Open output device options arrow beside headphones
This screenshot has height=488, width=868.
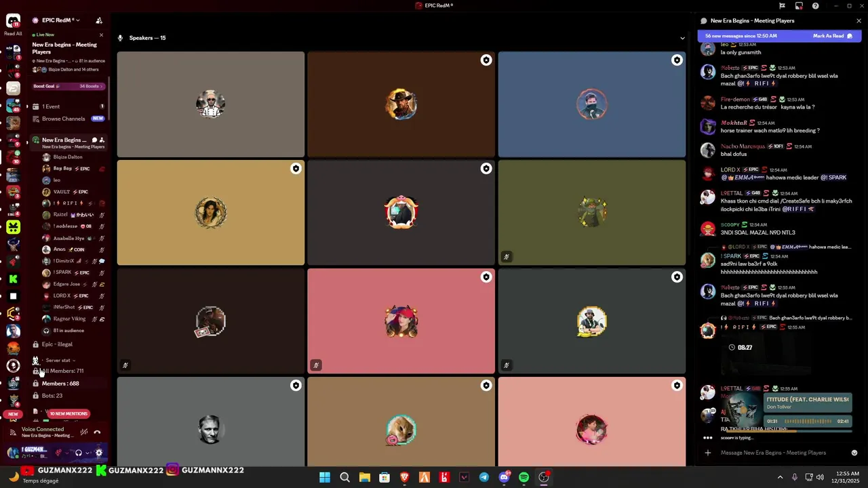87,452
